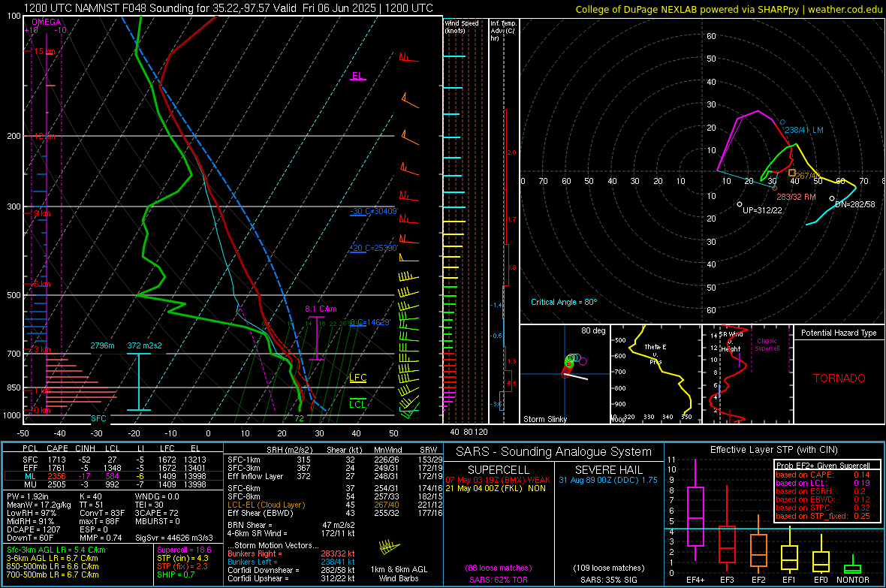Click the MeanW = 17.2g/kg value

[39, 505]
